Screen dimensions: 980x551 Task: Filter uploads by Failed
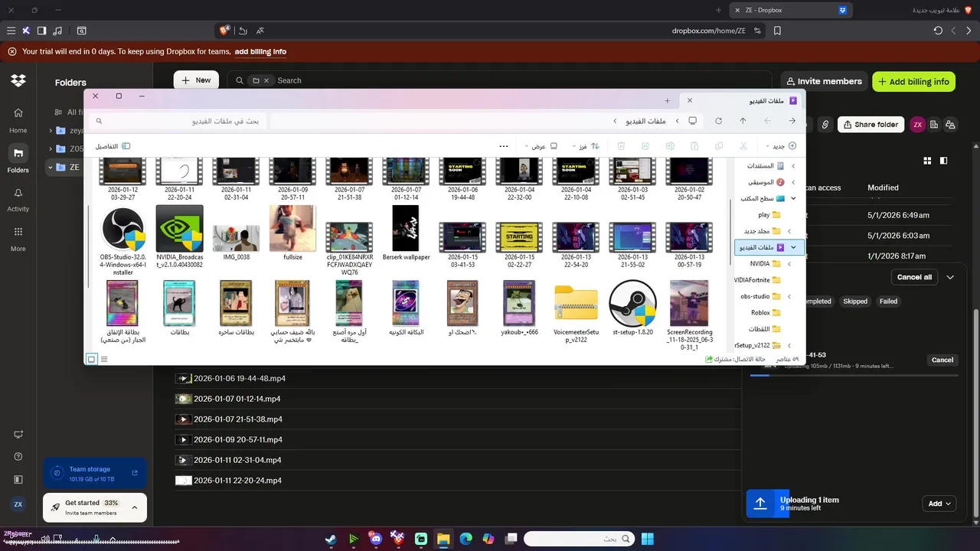(888, 302)
